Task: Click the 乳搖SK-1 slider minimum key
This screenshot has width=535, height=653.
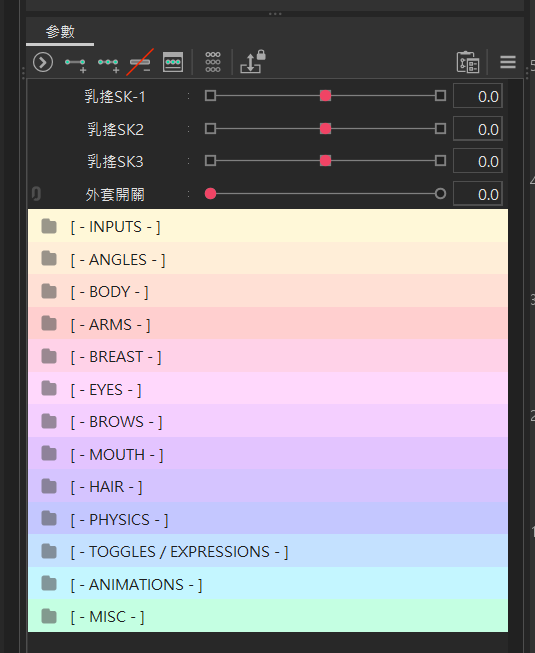Action: pos(211,96)
